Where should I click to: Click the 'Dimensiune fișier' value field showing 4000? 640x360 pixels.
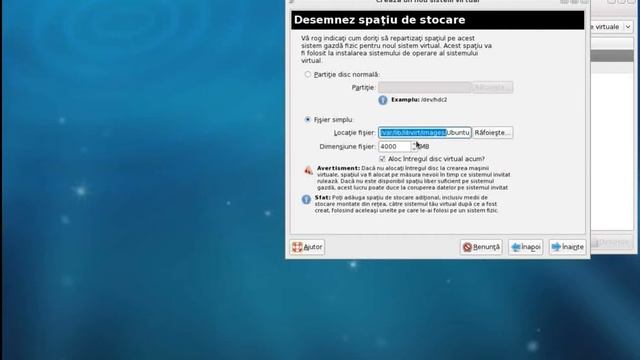(x=394, y=147)
